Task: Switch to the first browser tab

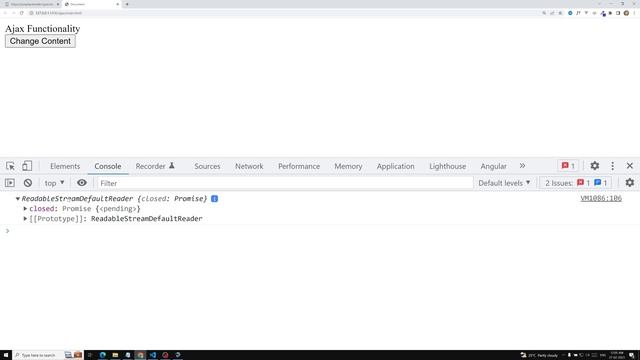Action: tap(32, 4)
